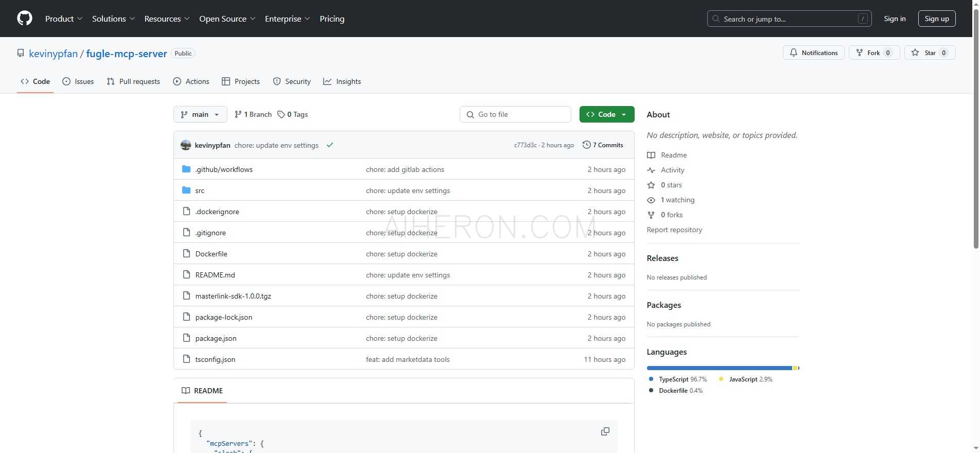Click the languages color bar
The height and width of the screenshot is (453, 980).
click(x=723, y=368)
